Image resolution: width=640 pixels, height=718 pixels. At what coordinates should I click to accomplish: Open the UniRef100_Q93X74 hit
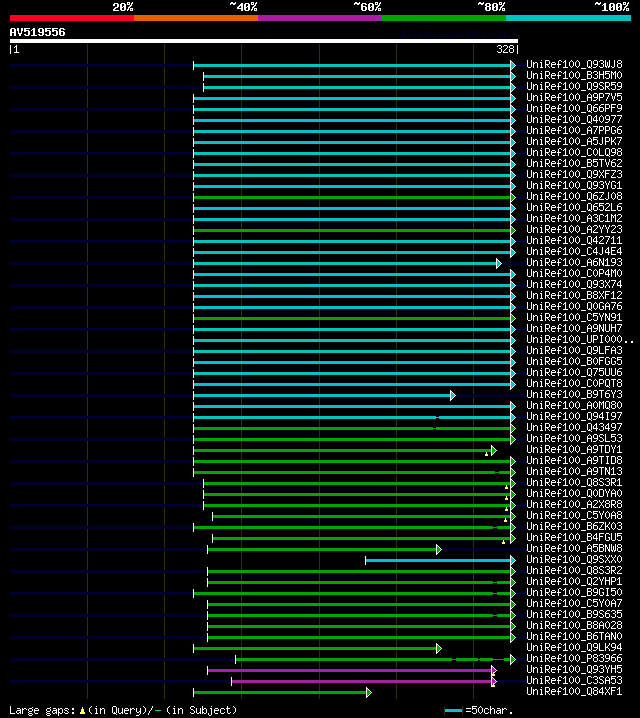[574, 284]
